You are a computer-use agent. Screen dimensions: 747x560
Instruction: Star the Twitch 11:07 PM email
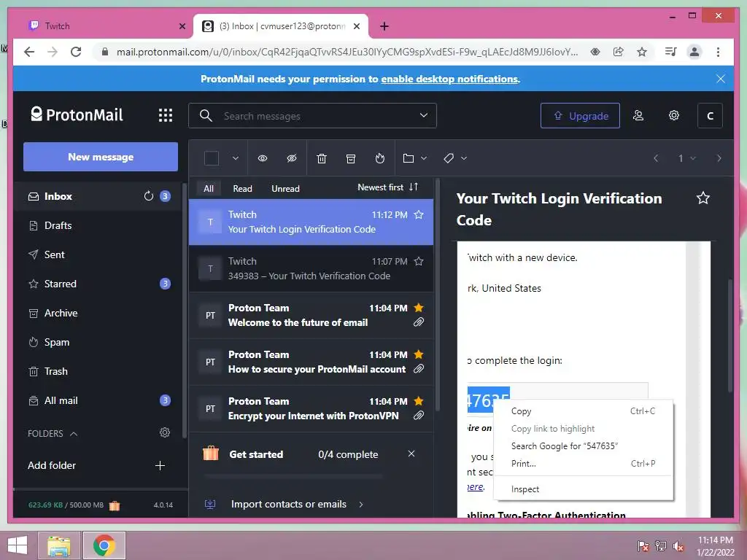click(419, 262)
